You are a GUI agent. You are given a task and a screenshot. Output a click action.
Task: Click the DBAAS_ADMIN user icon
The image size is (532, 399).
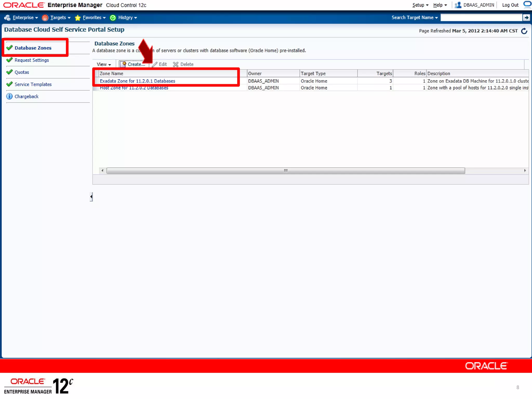pyautogui.click(x=458, y=5)
